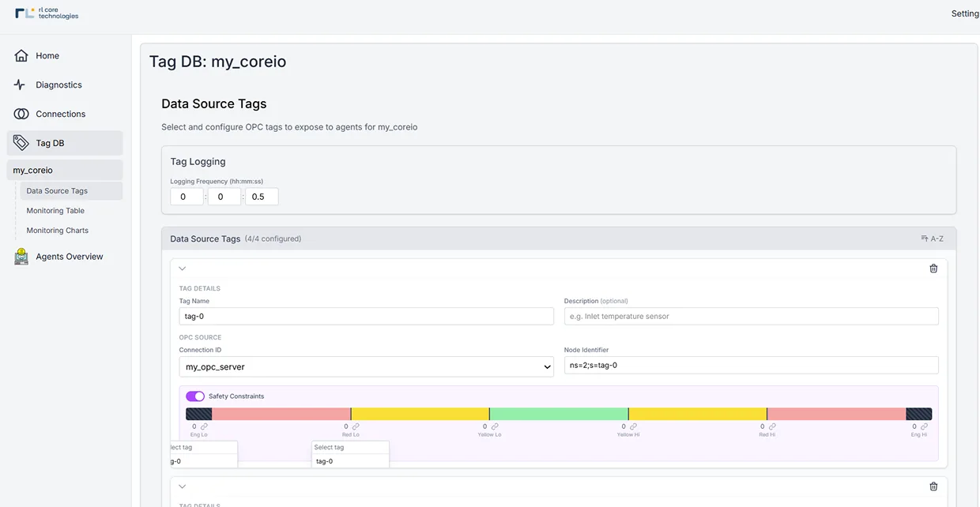
Task: Click the link icon above Yellow Hi
Action: tap(633, 426)
